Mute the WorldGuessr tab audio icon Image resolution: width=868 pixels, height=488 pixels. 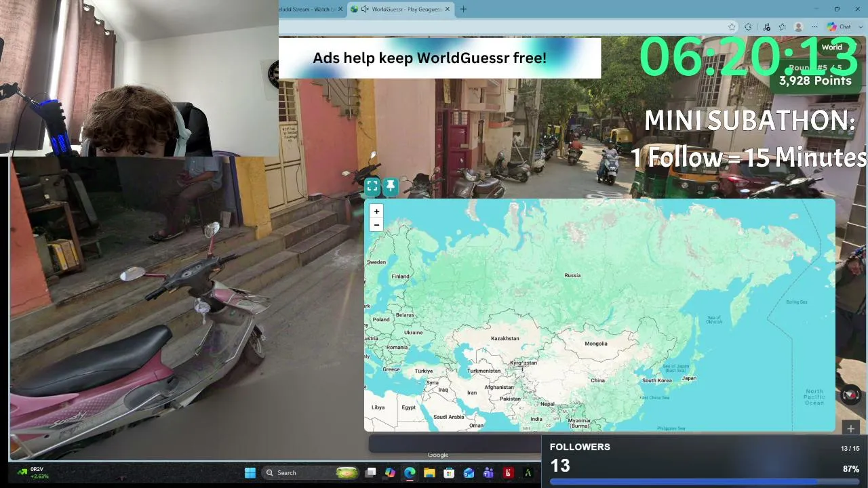pyautogui.click(x=365, y=9)
